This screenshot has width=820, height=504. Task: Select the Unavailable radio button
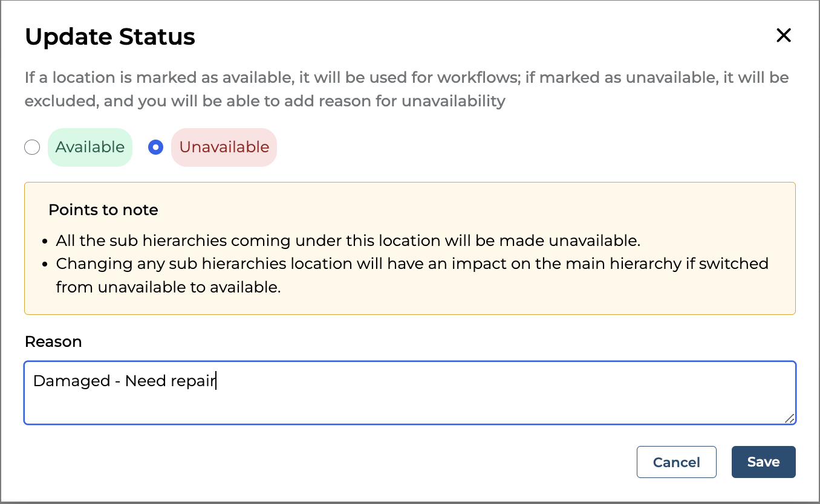pyautogui.click(x=156, y=147)
